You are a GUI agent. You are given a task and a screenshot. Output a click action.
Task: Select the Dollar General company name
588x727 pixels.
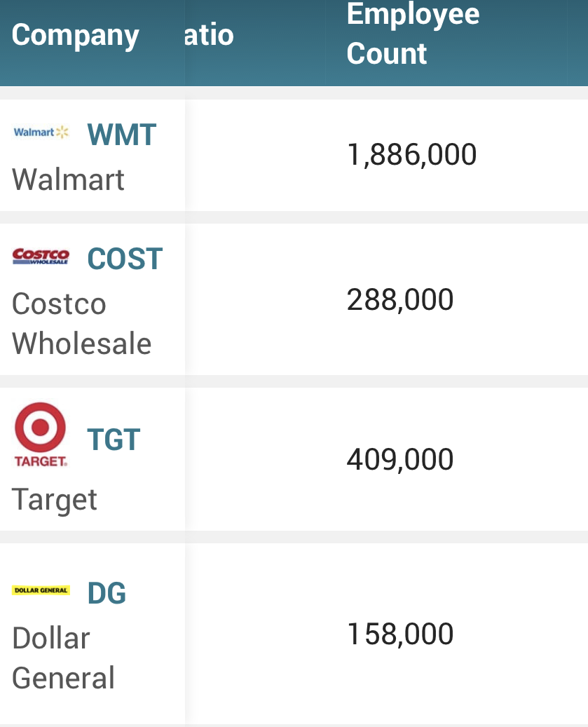[63, 658]
